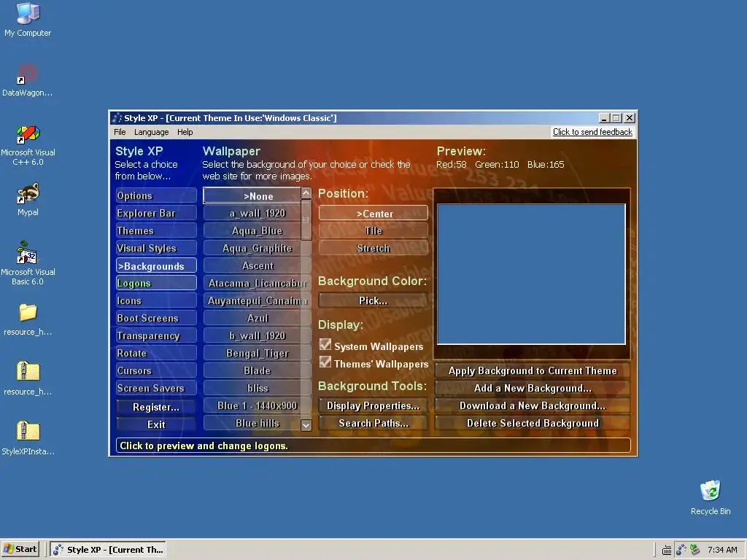Viewport: 747px width, 560px height.
Task: Open the Icons section
Action: coord(156,300)
